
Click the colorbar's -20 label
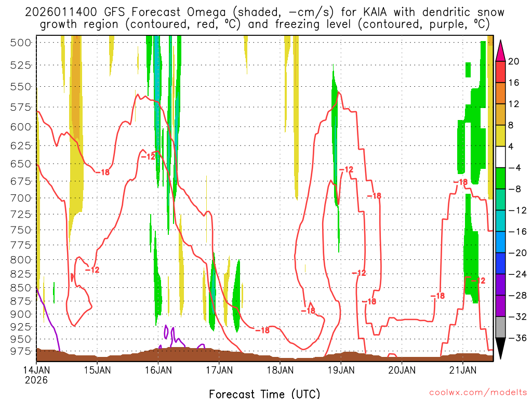point(517,253)
